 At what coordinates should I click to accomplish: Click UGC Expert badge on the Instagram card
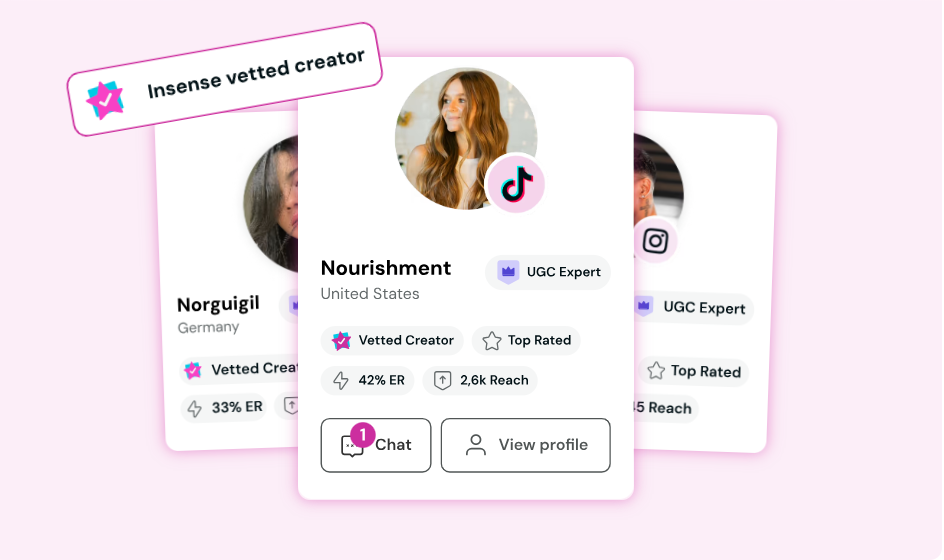coord(692,307)
